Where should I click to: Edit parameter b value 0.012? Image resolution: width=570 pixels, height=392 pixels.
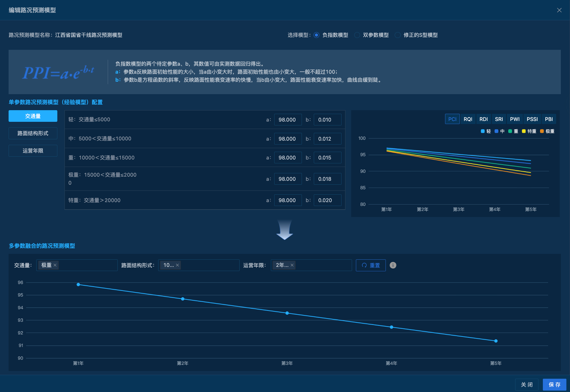pyautogui.click(x=327, y=139)
